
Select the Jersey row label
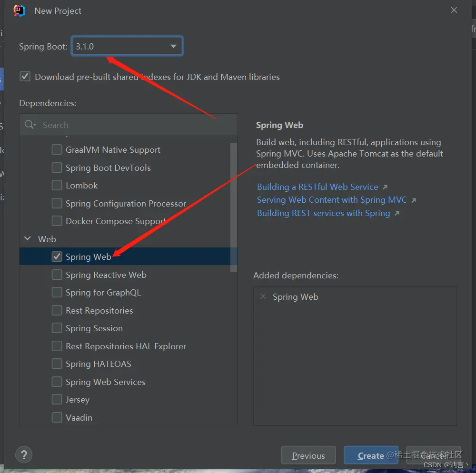78,400
